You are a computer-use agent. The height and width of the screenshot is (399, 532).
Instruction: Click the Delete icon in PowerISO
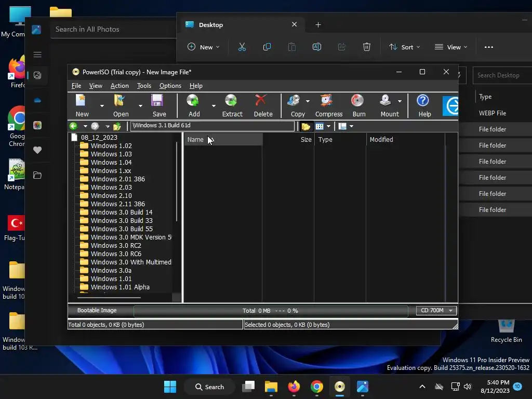261,101
